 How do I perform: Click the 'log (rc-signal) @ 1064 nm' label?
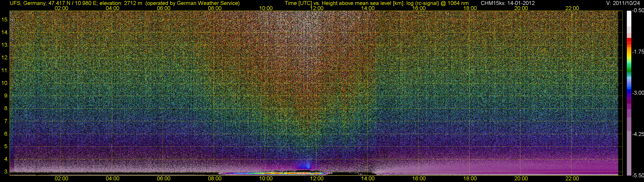[x=438, y=3]
